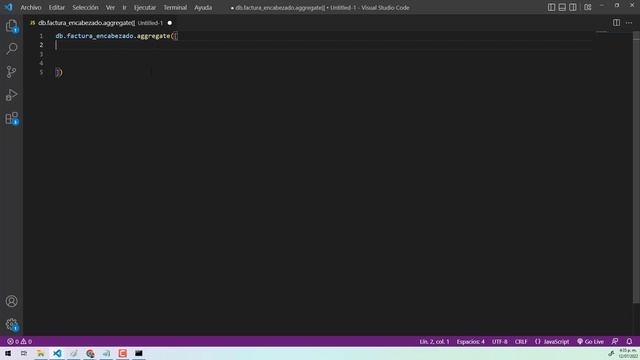Open the Archivo menu
This screenshot has height=360, width=640.
(x=31, y=7)
